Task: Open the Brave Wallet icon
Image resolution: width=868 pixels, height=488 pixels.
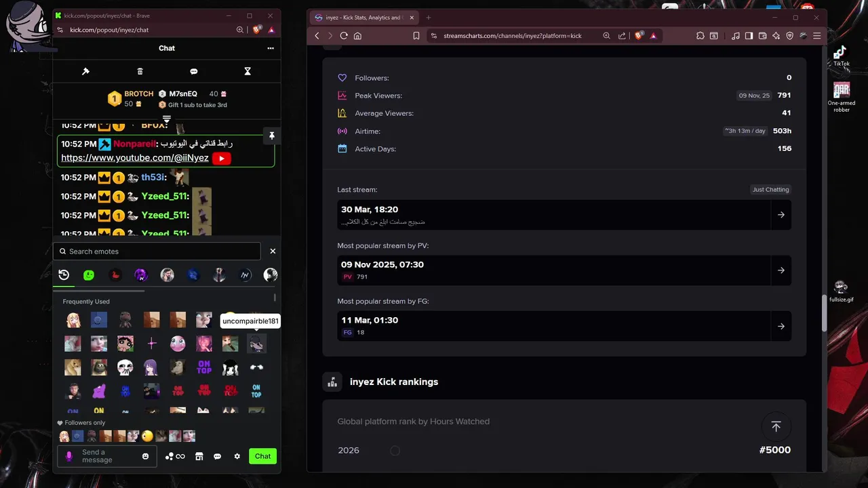Action: click(x=762, y=36)
